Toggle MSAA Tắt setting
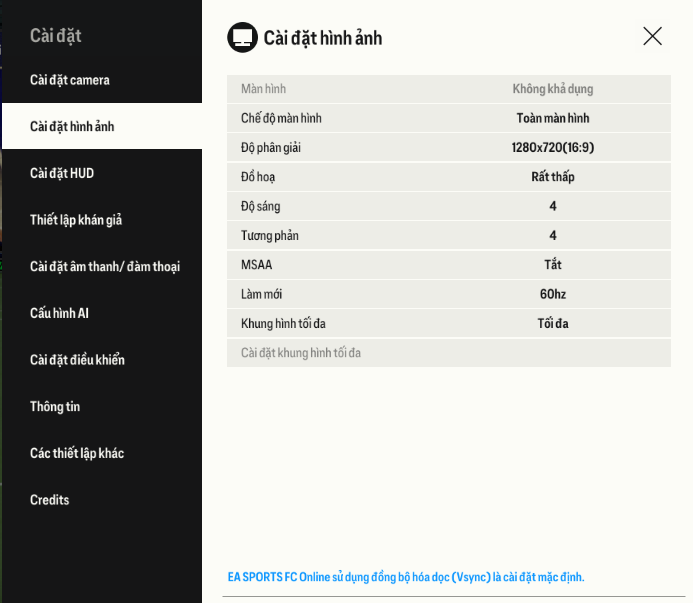The width and height of the screenshot is (693, 603). [552, 265]
